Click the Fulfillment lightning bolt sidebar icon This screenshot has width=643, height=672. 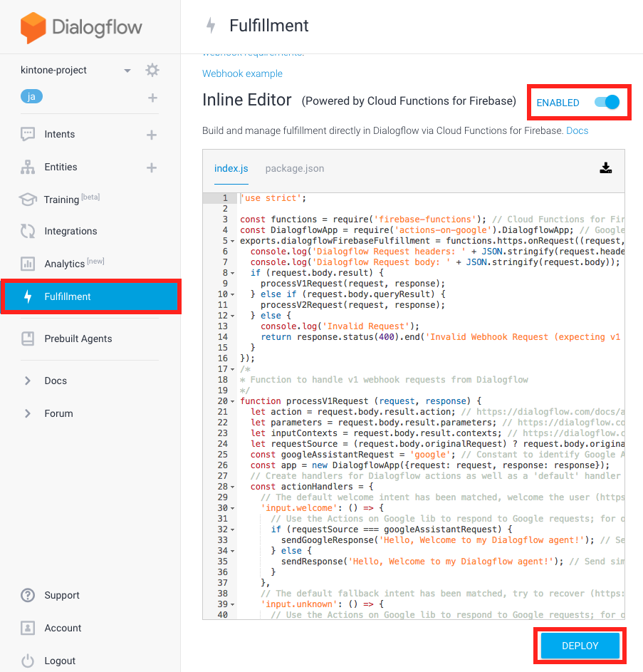pyautogui.click(x=28, y=296)
